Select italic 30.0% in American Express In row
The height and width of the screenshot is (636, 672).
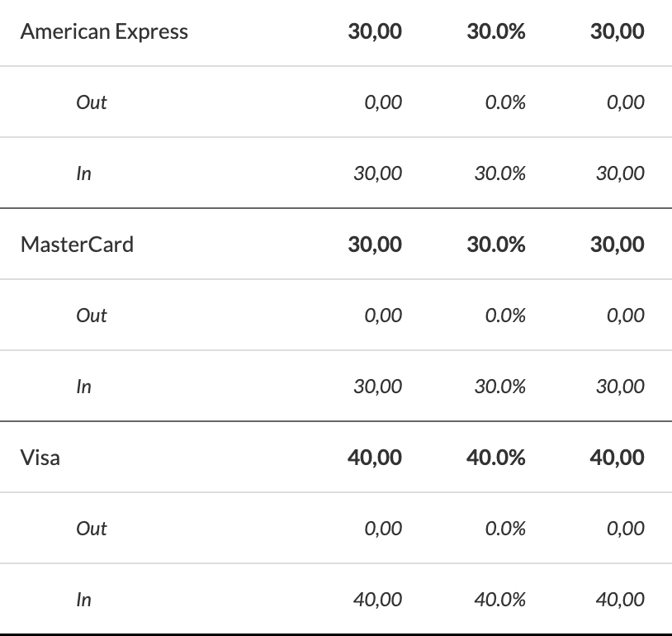coord(499,173)
